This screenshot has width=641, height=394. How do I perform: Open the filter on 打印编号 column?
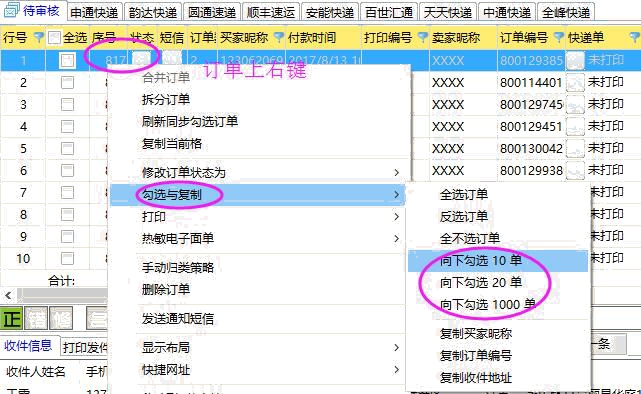tap(423, 38)
